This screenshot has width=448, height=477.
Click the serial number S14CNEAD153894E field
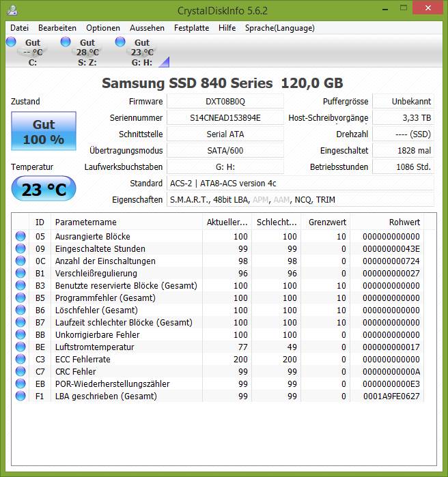(225, 118)
